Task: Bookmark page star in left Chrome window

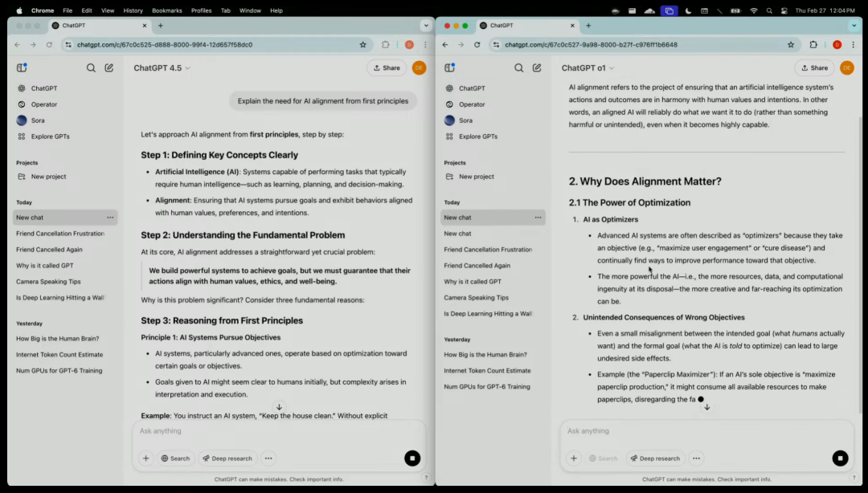Action: pos(363,45)
